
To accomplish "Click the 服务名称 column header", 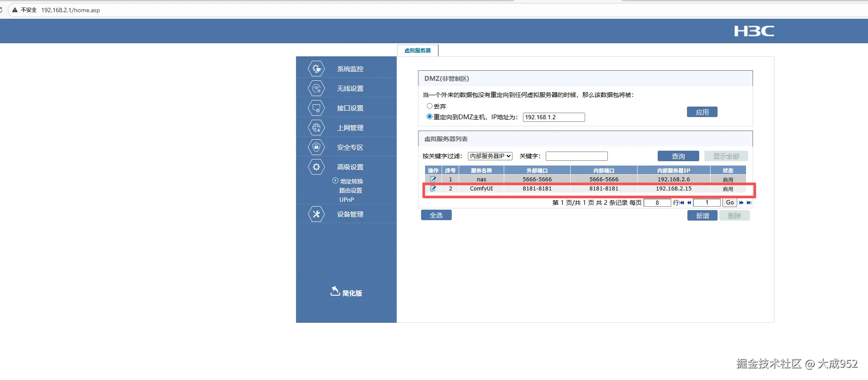I will point(481,170).
